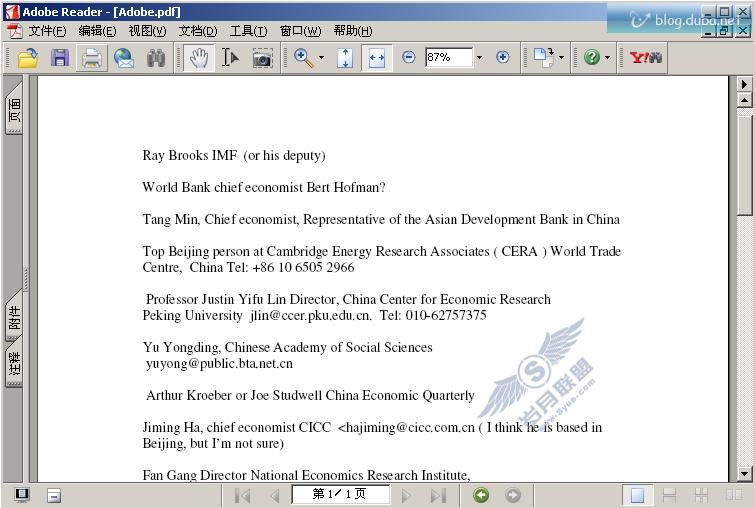Open the document pane options arrow

pos(744,84)
